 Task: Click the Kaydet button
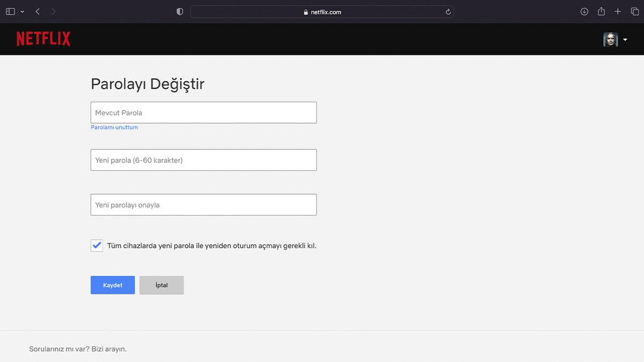pos(112,285)
